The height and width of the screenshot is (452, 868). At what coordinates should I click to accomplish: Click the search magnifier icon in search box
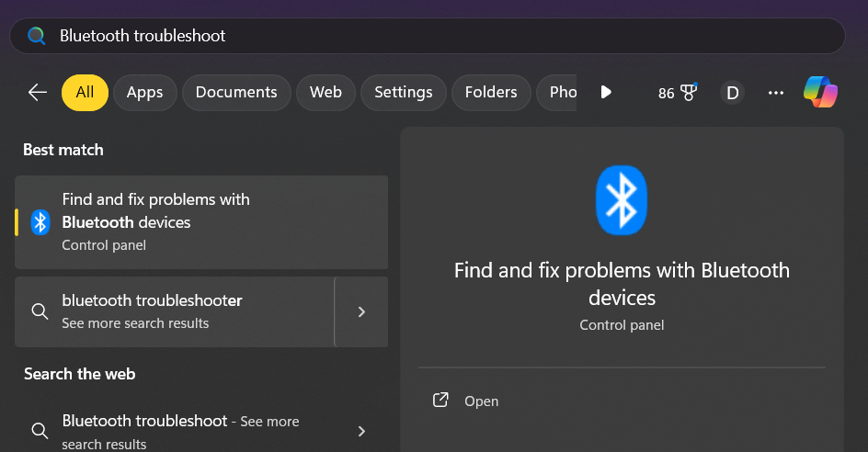point(37,36)
